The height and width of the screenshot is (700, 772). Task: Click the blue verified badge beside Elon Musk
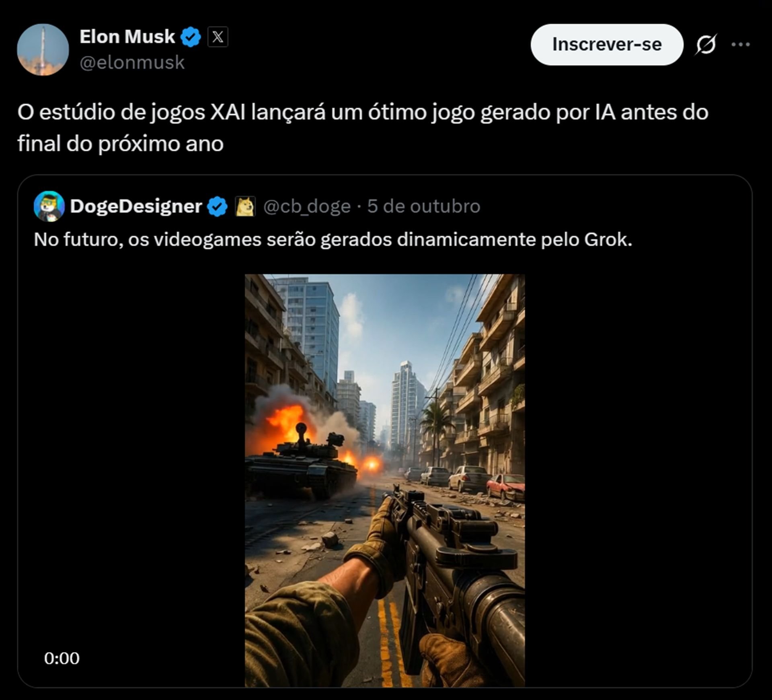click(x=190, y=37)
